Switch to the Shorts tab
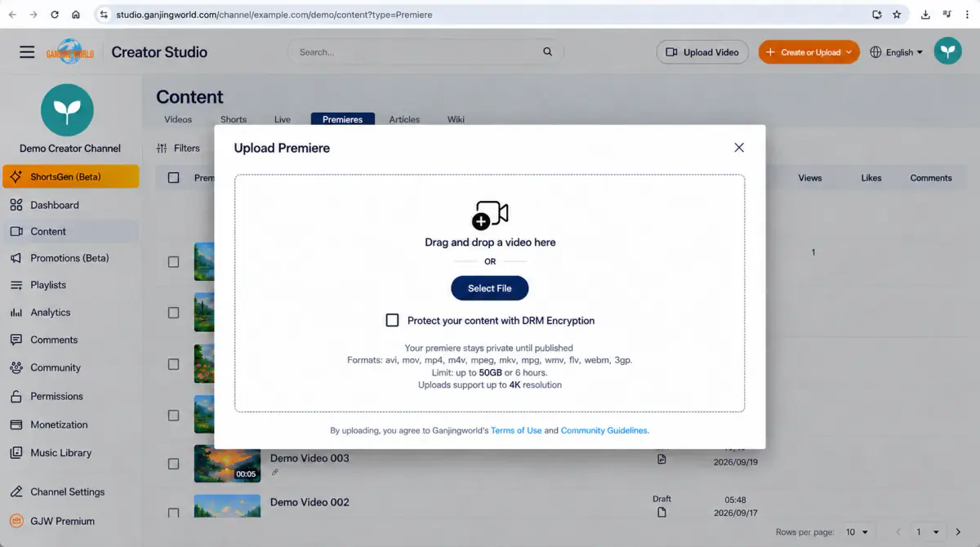 [x=234, y=119]
